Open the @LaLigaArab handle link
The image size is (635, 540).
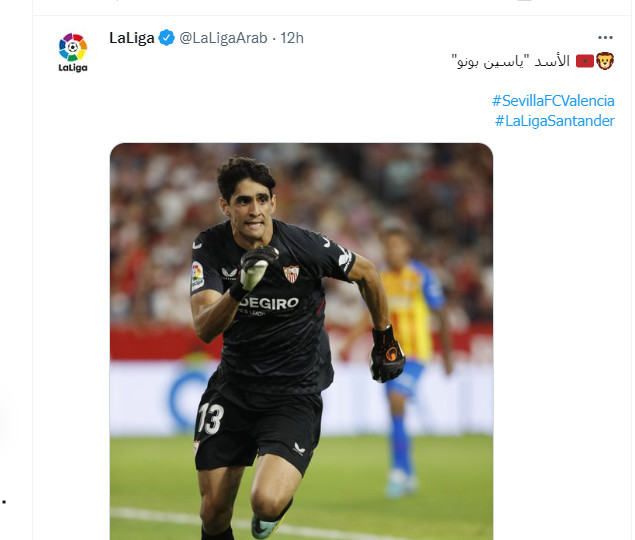pos(223,38)
